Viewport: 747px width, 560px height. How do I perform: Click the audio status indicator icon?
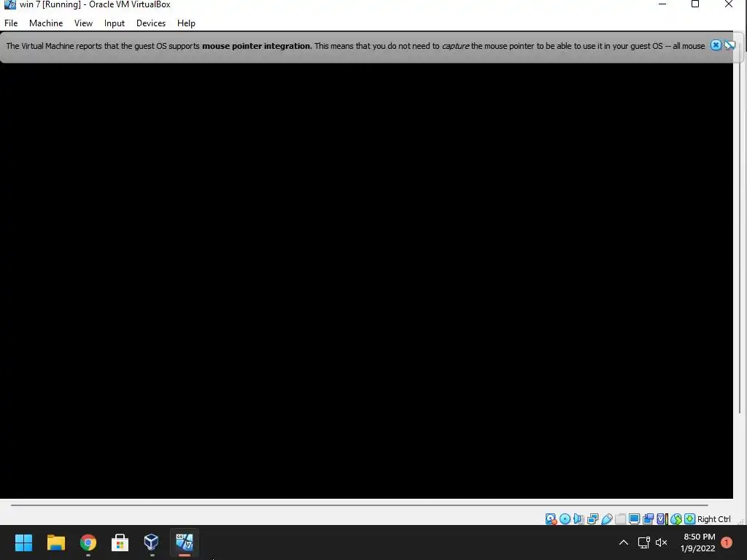578,519
